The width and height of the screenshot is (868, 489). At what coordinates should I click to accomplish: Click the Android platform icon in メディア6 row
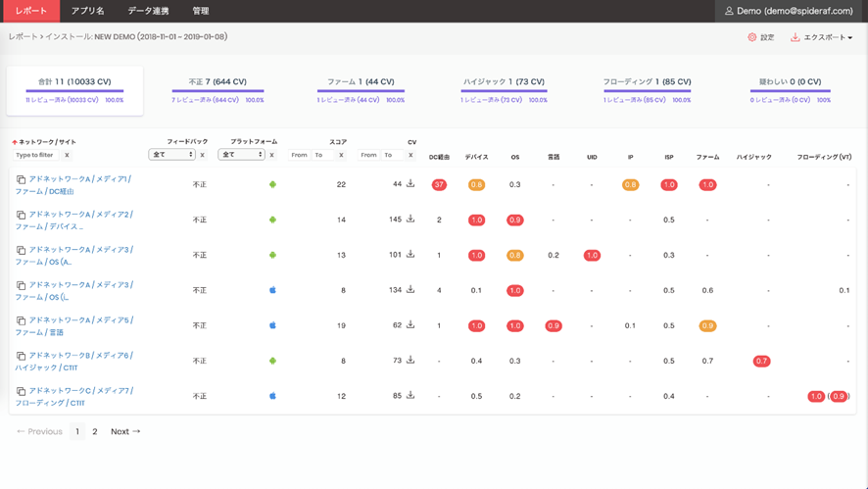(272, 361)
